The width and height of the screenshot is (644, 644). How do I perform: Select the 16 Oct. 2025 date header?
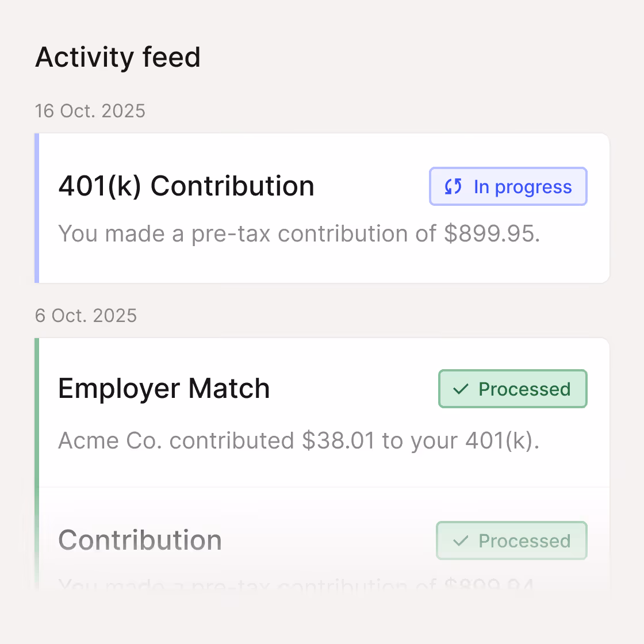click(x=90, y=111)
